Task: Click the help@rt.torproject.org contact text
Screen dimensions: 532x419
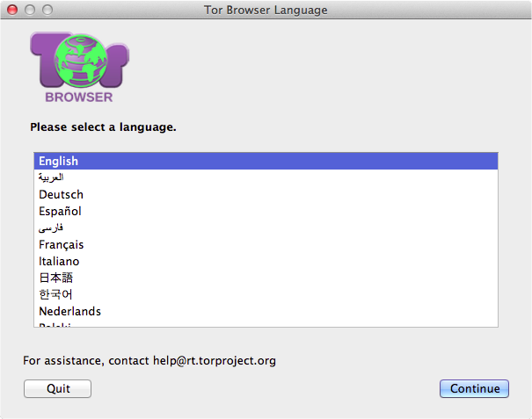Action: click(214, 361)
